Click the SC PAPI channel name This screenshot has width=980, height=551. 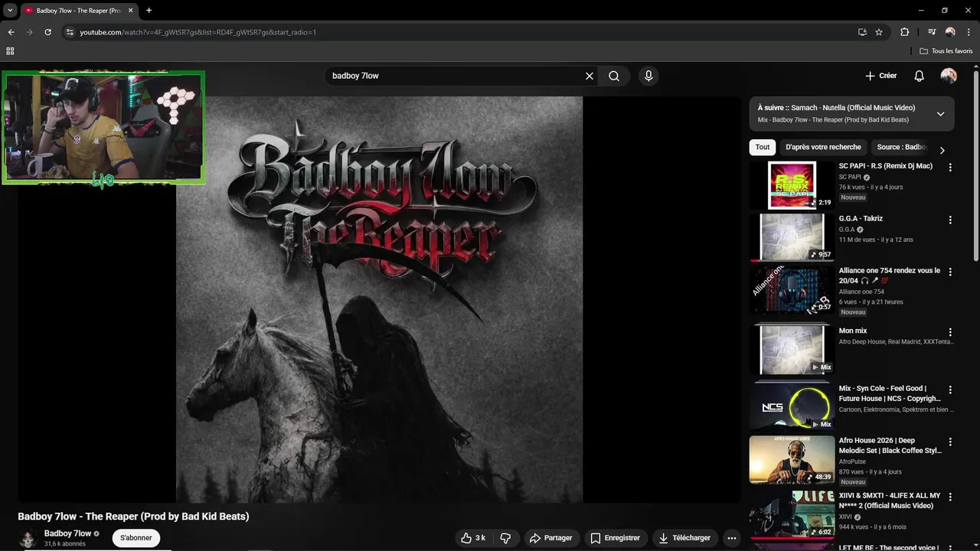(850, 177)
